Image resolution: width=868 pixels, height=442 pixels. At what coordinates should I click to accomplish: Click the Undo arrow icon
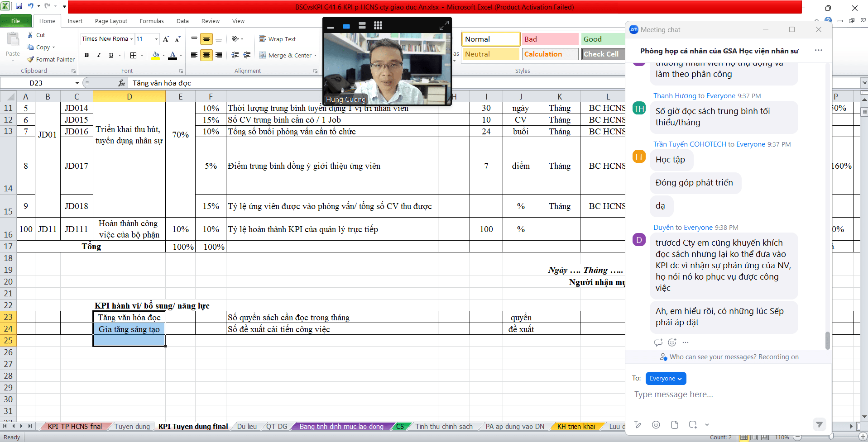coord(31,6)
